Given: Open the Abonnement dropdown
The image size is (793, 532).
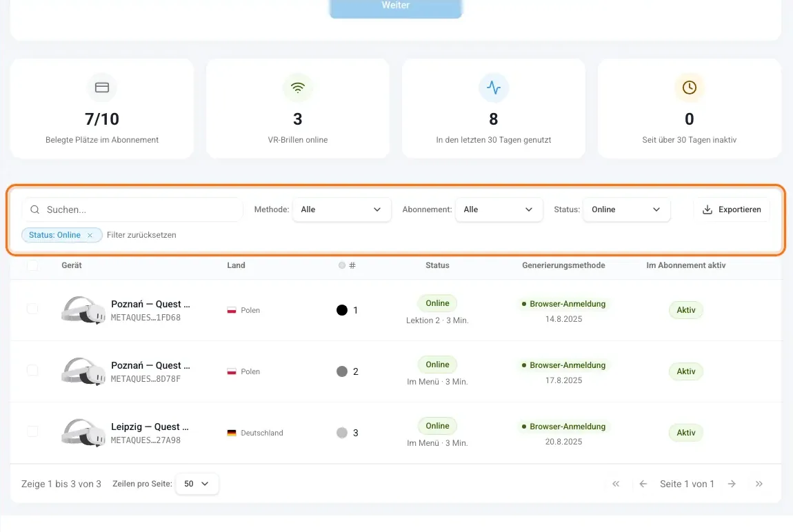Looking at the screenshot, I should coord(499,209).
